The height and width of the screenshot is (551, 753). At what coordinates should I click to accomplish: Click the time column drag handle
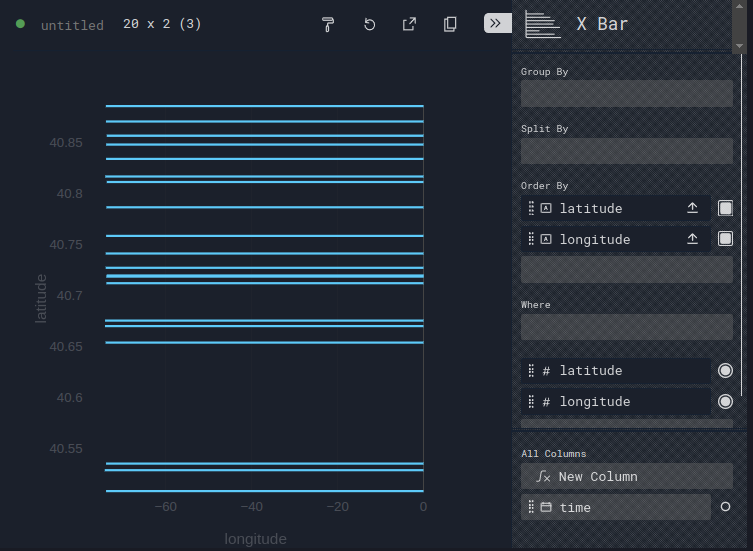(x=531, y=507)
